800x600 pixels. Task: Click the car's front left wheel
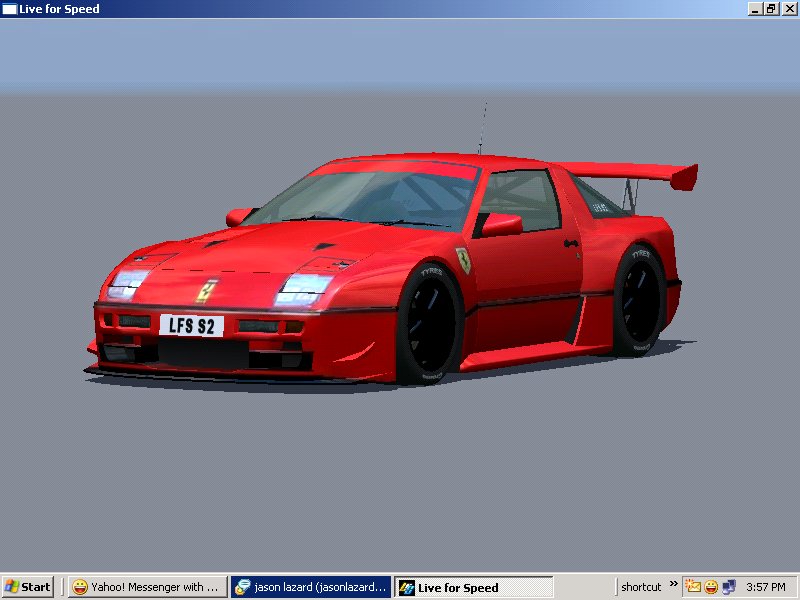pos(430,323)
